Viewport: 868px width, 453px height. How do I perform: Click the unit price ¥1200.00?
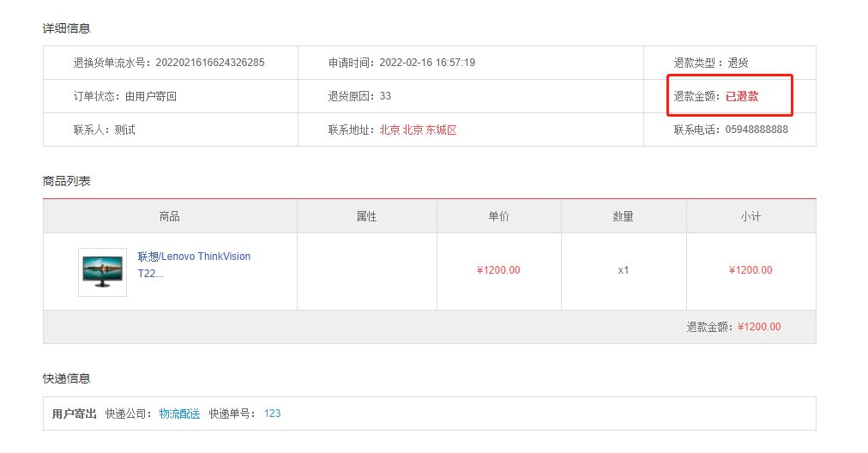pyautogui.click(x=498, y=270)
